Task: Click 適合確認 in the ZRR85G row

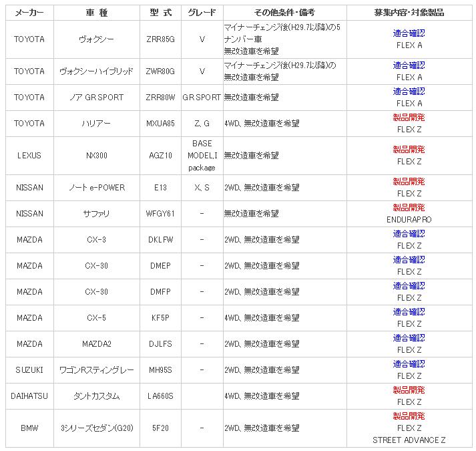Action: (409, 33)
